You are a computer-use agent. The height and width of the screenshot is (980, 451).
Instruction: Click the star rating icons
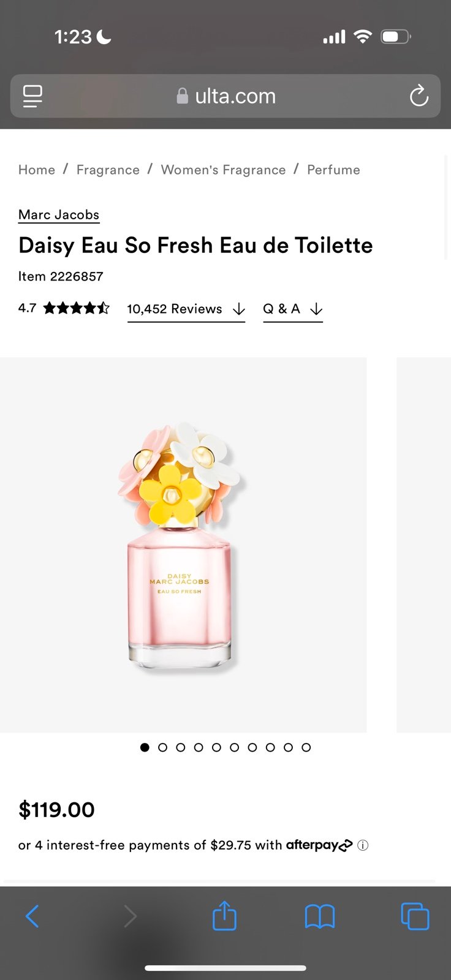coord(76,308)
